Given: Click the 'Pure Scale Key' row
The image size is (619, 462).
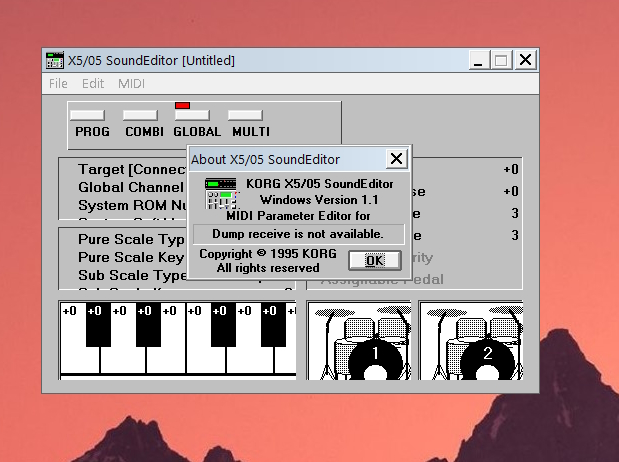Looking at the screenshot, I should (x=131, y=257).
